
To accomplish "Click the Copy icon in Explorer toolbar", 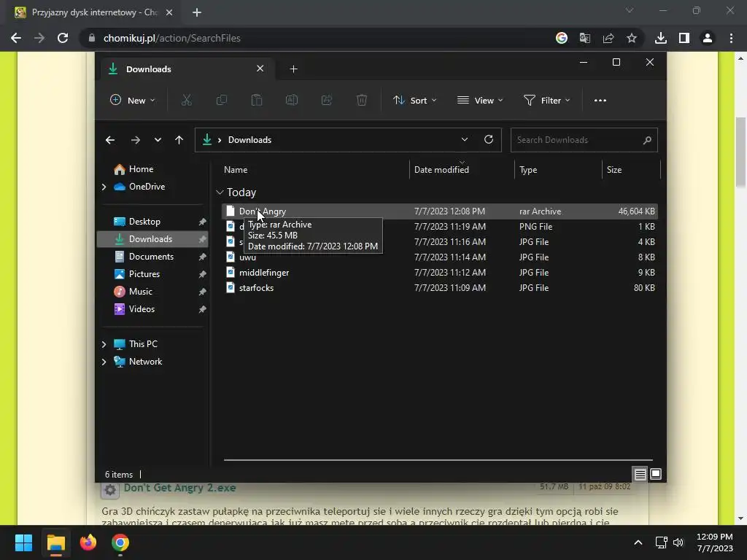I will pos(222,100).
